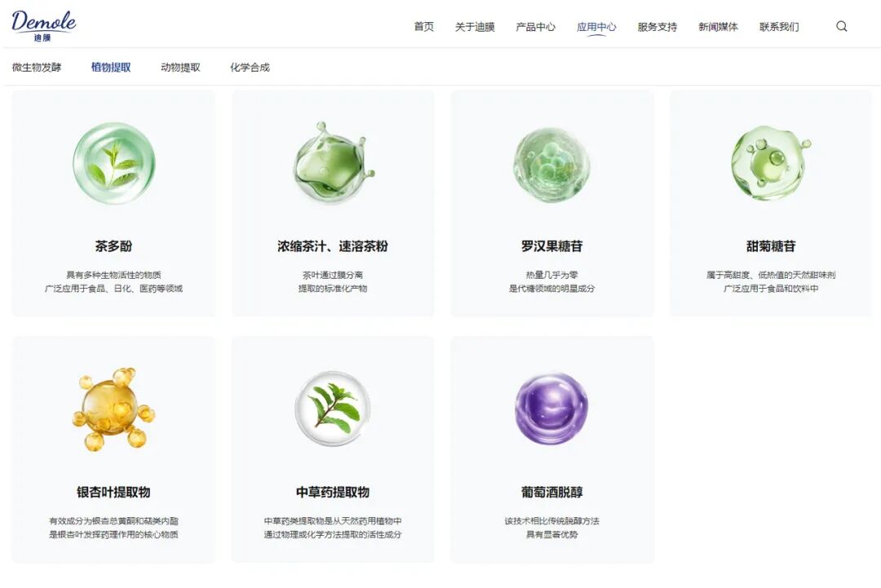Click the 甜菊糖苷 green droplet icon

[770, 163]
